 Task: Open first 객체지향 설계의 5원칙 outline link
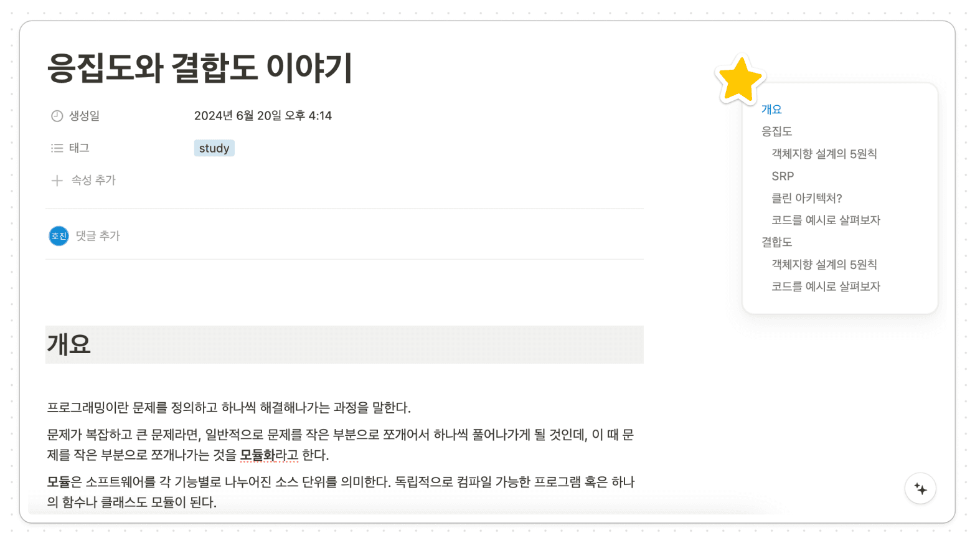tap(824, 154)
